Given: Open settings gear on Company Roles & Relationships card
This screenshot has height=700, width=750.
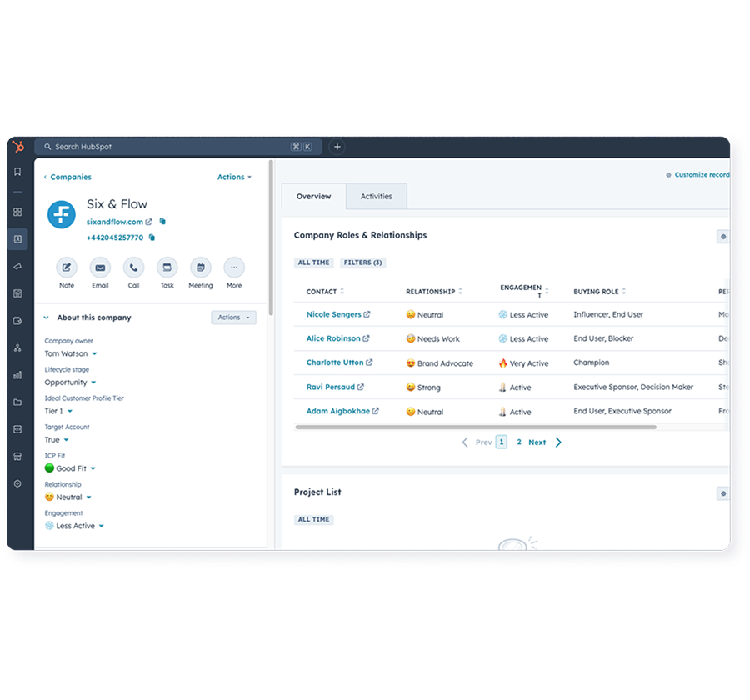Looking at the screenshot, I should tap(723, 237).
